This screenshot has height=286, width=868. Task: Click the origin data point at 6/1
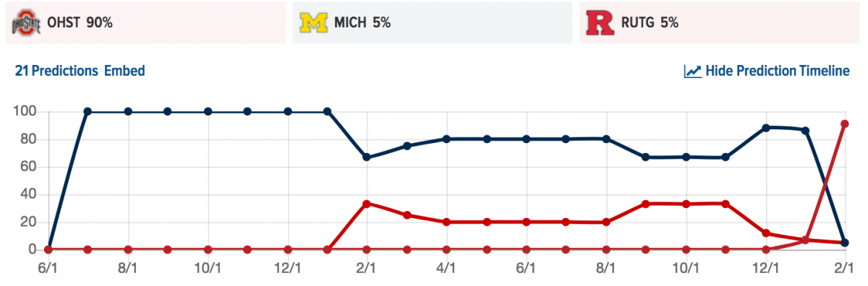(x=48, y=249)
